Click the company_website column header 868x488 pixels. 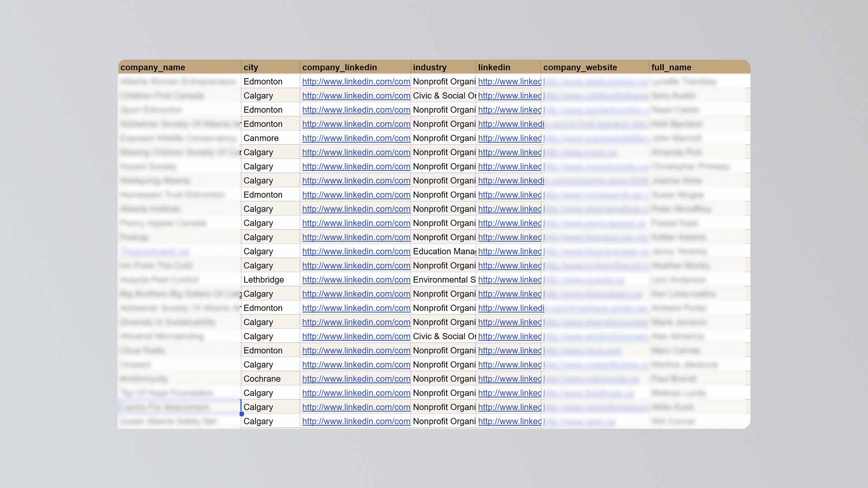580,67
